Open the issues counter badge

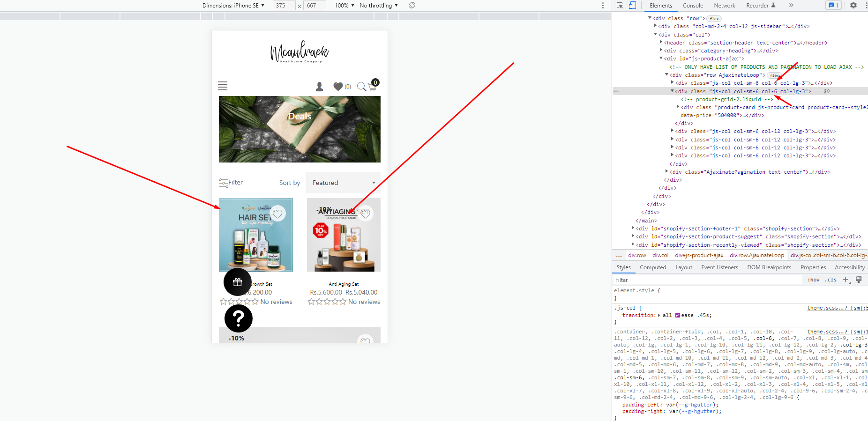(x=833, y=5)
